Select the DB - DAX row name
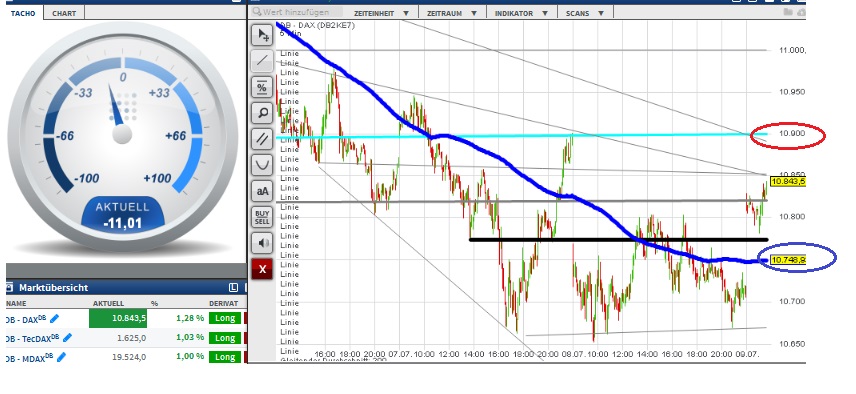 [x=27, y=319]
